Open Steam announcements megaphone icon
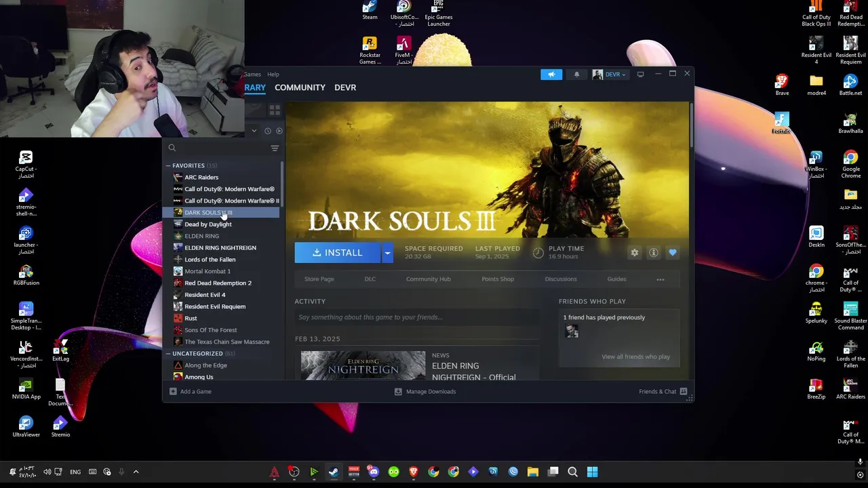Image resolution: width=868 pixels, height=488 pixels. click(551, 74)
